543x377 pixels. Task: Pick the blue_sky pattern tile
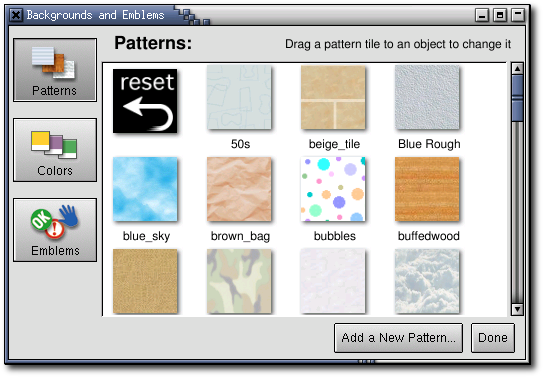(x=145, y=189)
